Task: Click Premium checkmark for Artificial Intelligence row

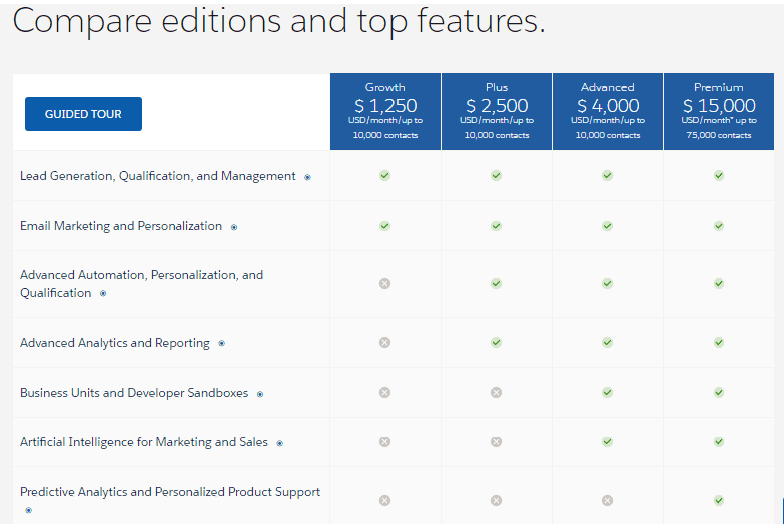Action: 719,442
